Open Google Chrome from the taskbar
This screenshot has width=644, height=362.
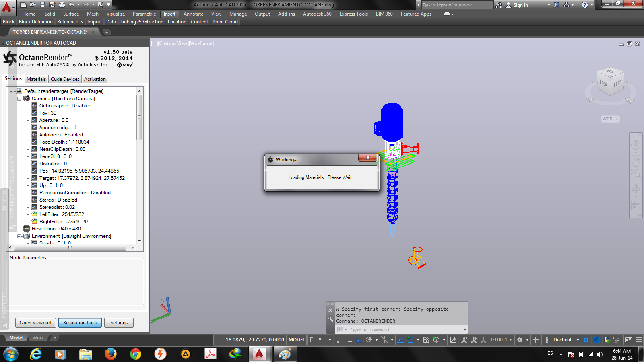click(x=136, y=354)
